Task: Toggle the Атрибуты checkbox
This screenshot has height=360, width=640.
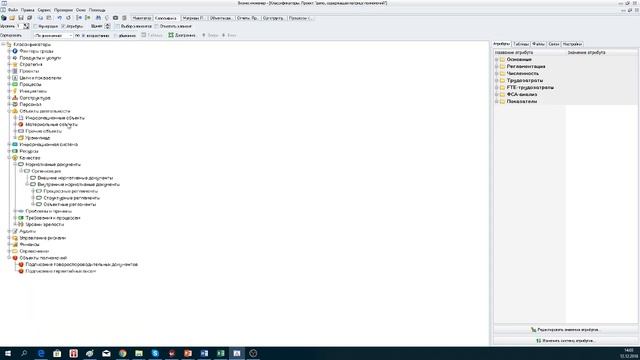Action: 63,26
